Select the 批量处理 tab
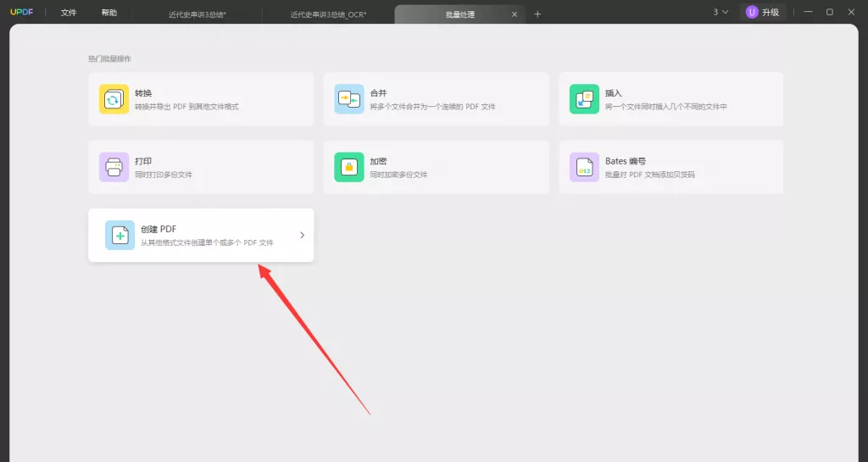 [x=460, y=14]
